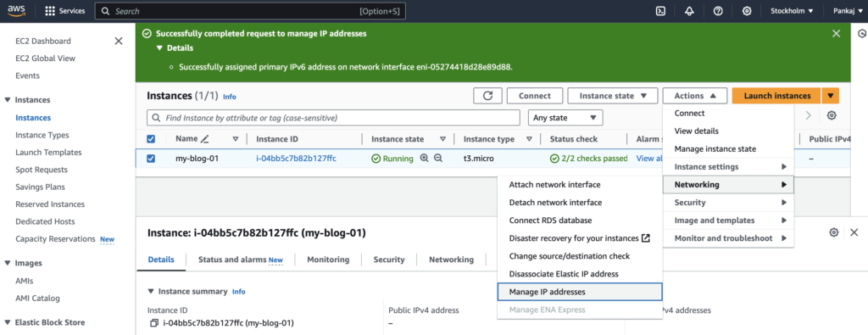
Task: Open the help question mark icon
Action: [718, 11]
